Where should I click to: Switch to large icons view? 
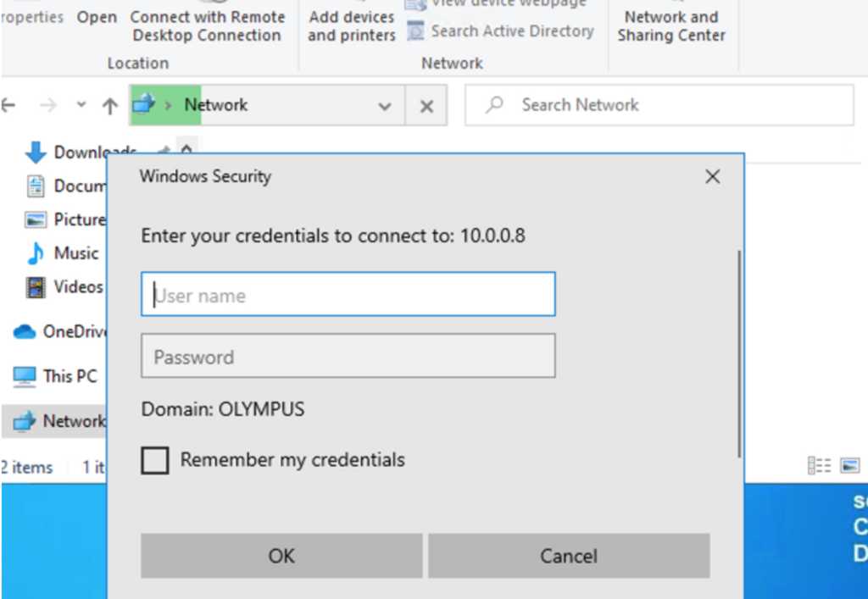tap(849, 466)
